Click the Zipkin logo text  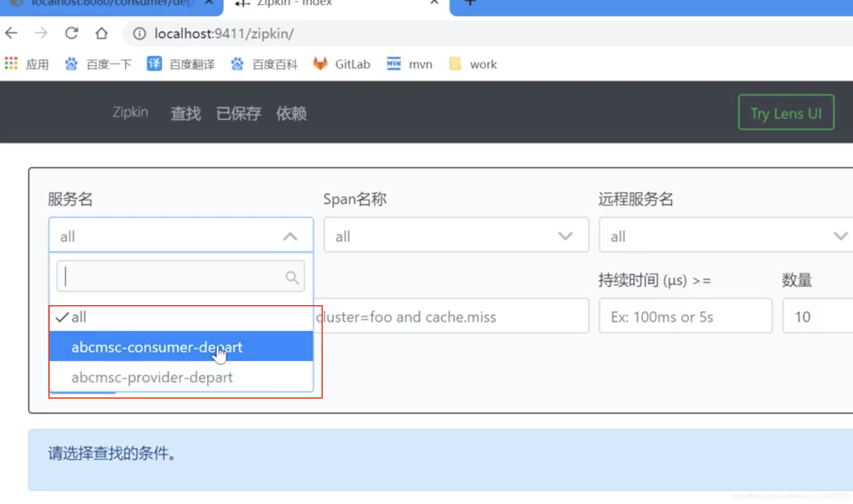pos(130,112)
